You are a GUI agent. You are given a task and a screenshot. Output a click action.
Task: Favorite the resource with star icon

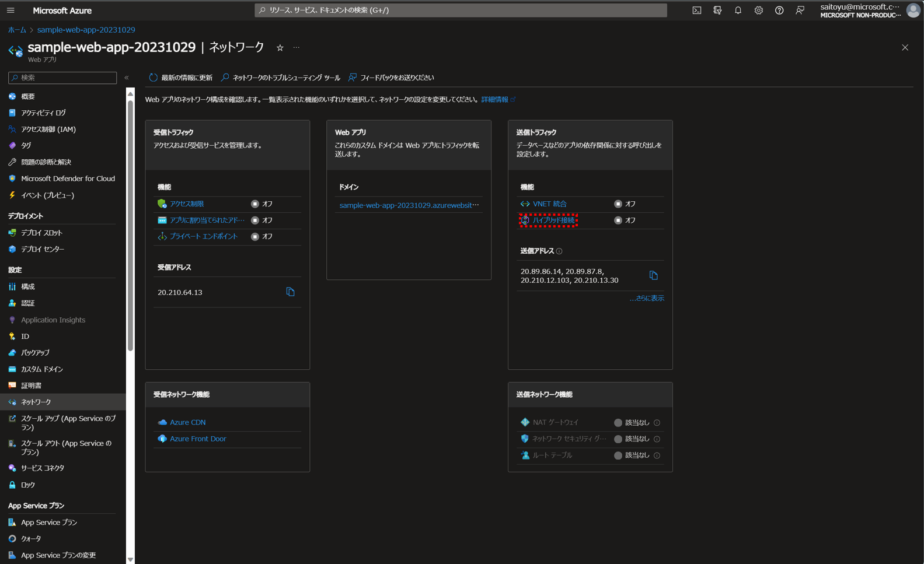280,48
